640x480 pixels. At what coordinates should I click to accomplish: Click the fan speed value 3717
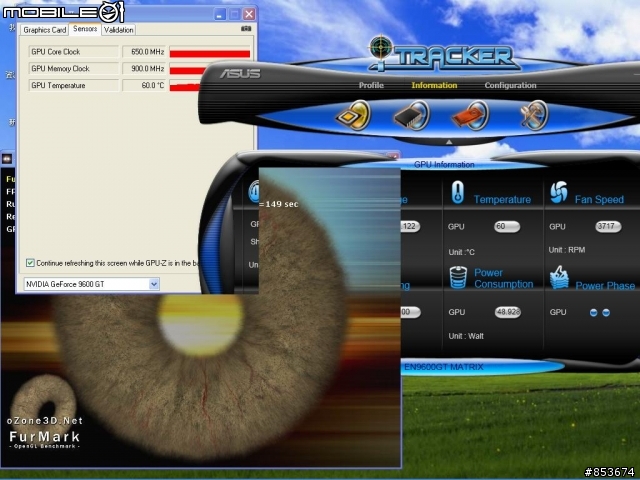click(608, 227)
